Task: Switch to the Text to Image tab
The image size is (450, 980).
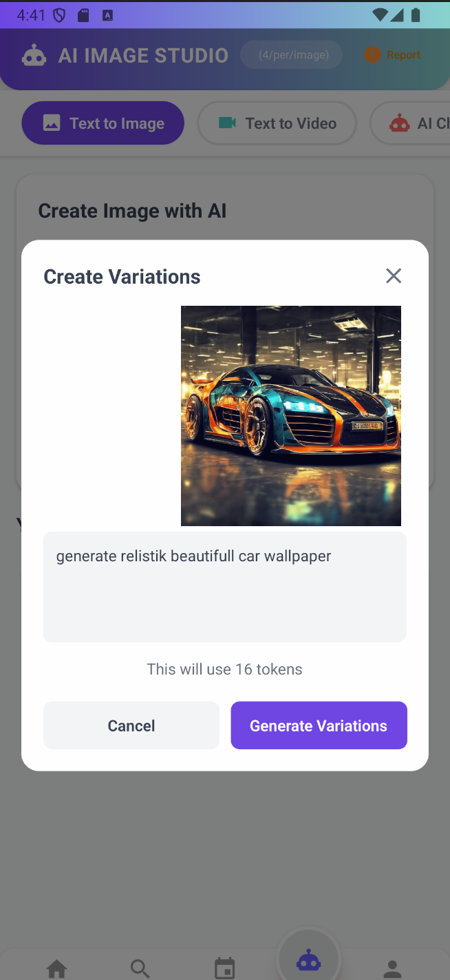Action: 103,123
